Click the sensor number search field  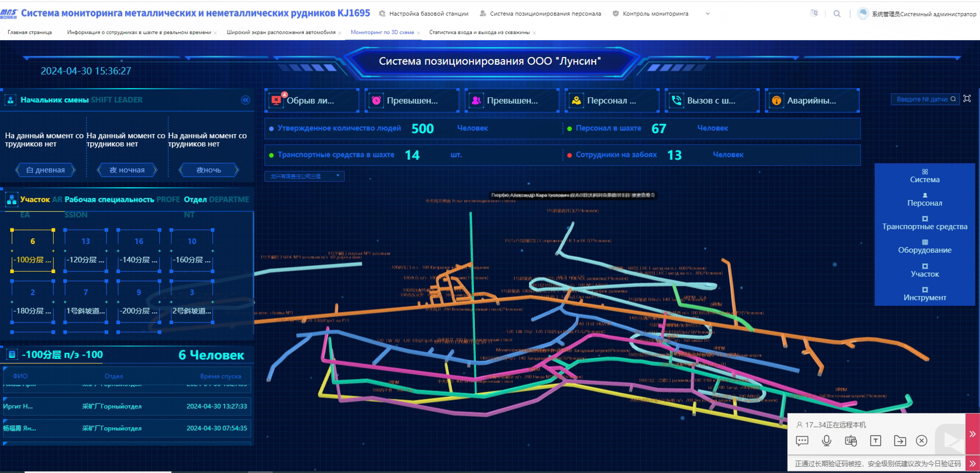pos(921,99)
